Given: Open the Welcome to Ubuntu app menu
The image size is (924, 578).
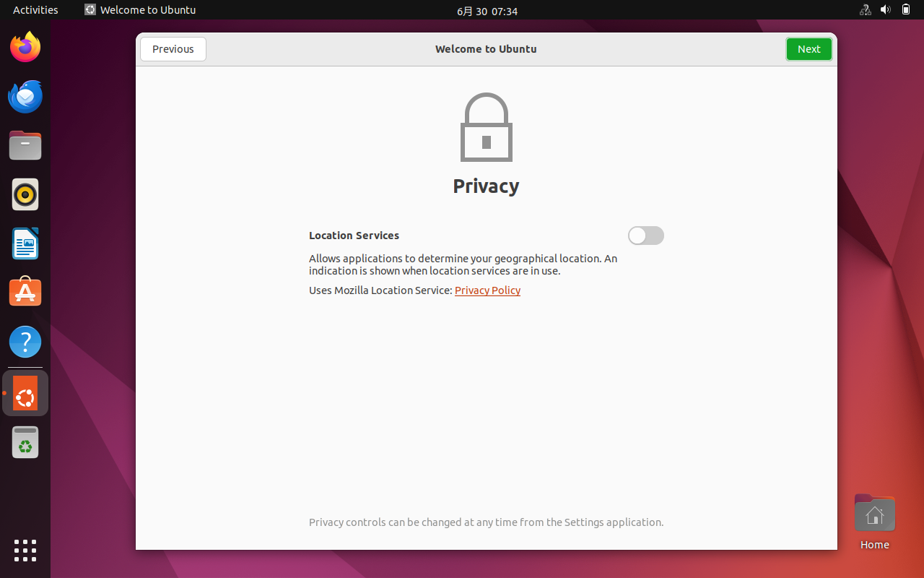Looking at the screenshot, I should 140,10.
